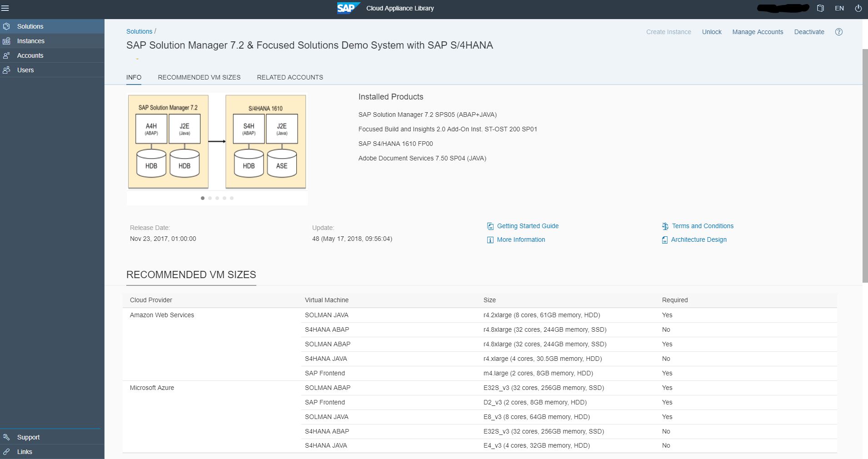Click the vertical page scrollbar
The image size is (868, 459).
(x=865, y=164)
